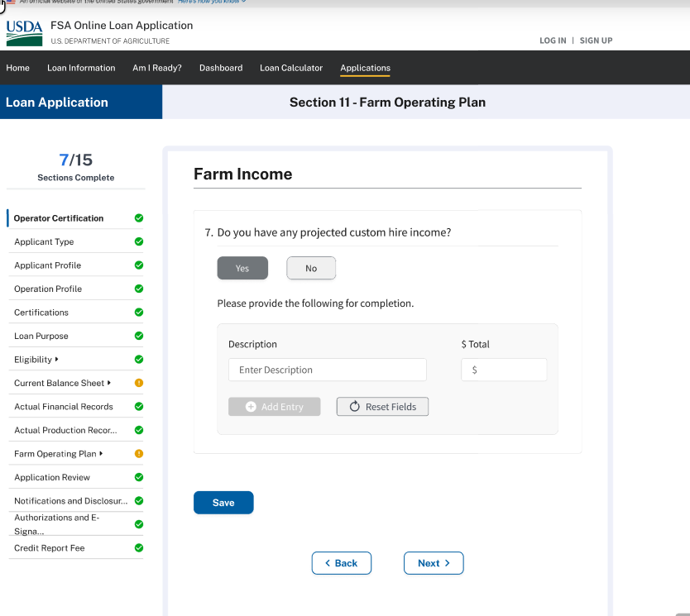Click the USDA logo
The width and height of the screenshot is (690, 616).
pos(24,32)
